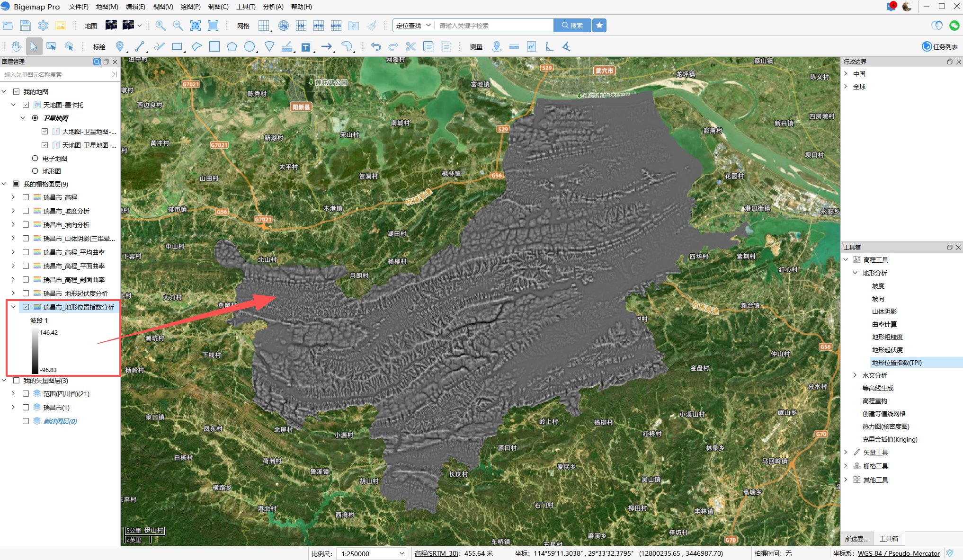
Task: Expand the 全球 administrative boundary node
Action: 846,87
